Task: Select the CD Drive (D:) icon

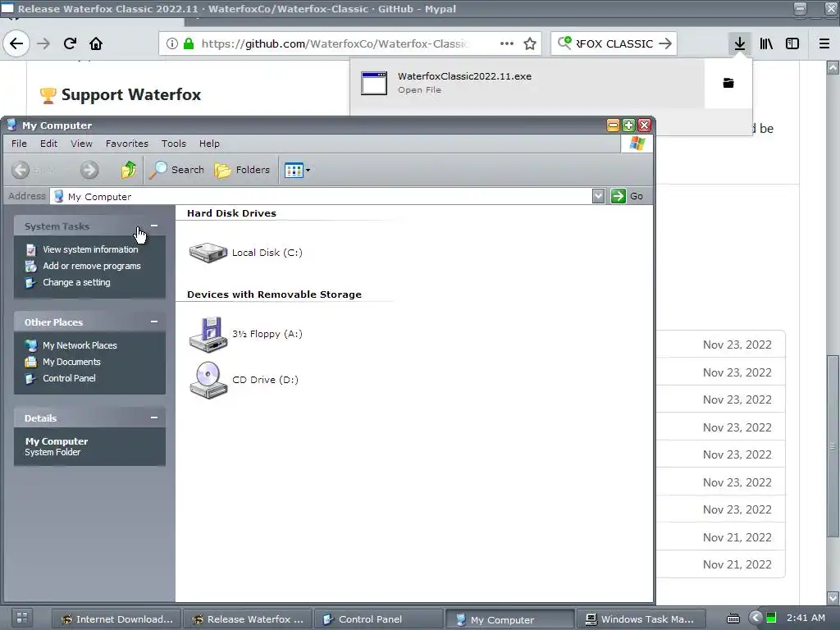Action: coord(208,380)
